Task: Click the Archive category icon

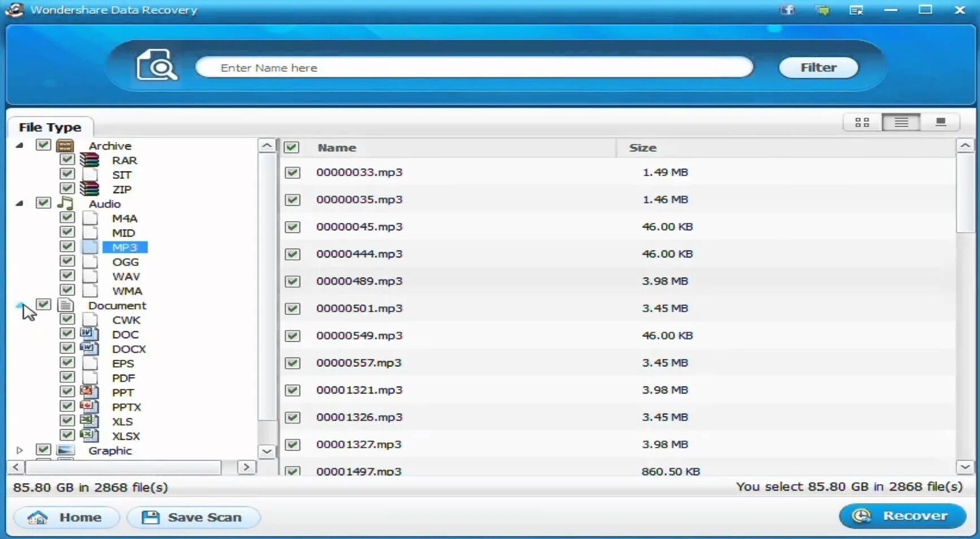Action: [x=66, y=146]
